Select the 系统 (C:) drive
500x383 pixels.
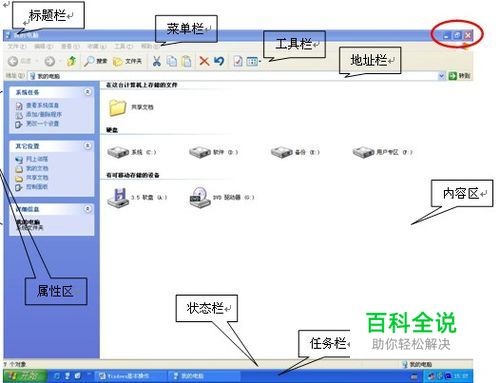[131, 152]
